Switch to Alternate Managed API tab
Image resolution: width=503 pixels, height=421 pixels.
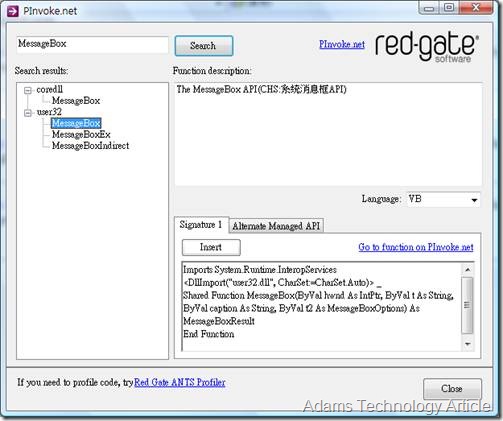(x=276, y=226)
